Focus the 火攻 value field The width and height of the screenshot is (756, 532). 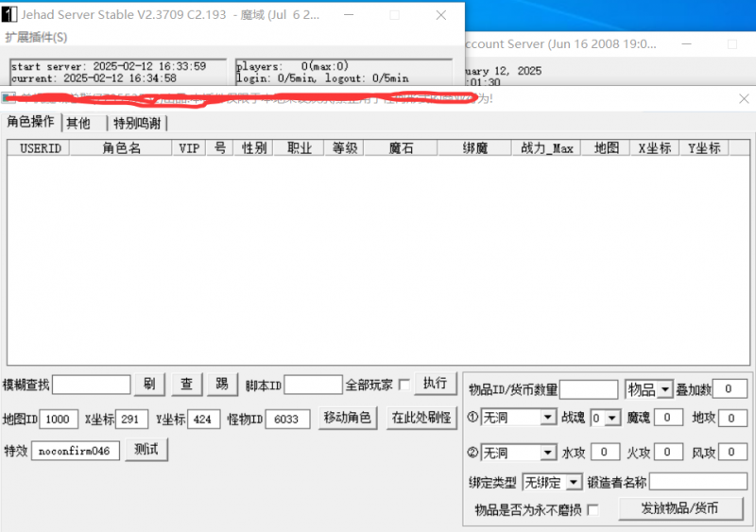coord(668,452)
